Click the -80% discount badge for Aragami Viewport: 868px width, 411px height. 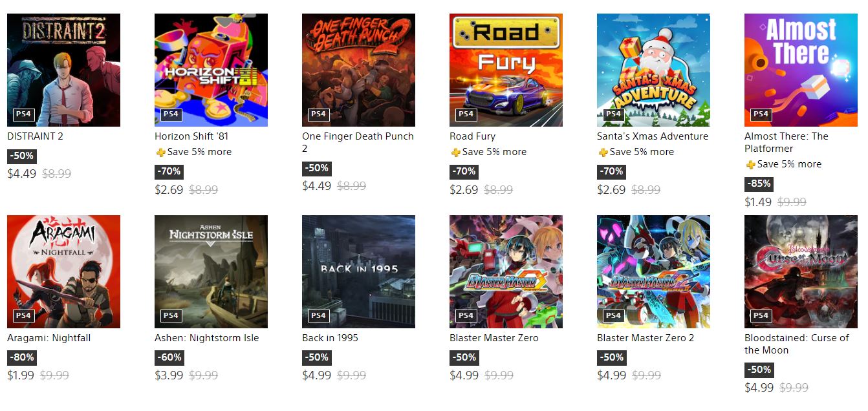pos(21,357)
